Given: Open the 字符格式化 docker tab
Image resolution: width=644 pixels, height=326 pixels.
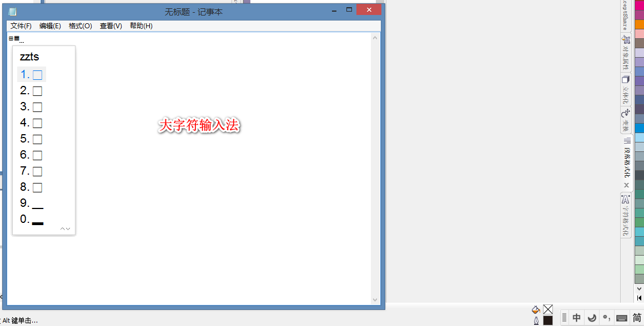Looking at the screenshot, I should [626, 215].
